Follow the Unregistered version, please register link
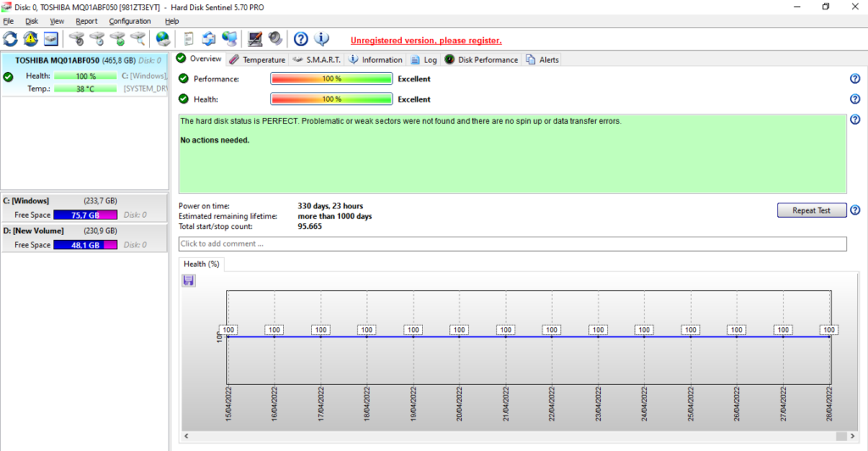This screenshot has height=451, width=868. click(x=426, y=41)
